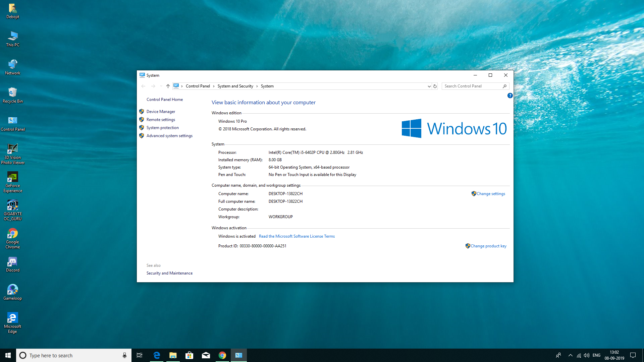Expand chevron before Control Panel breadcrumb
The width and height of the screenshot is (644, 362).
[182, 86]
